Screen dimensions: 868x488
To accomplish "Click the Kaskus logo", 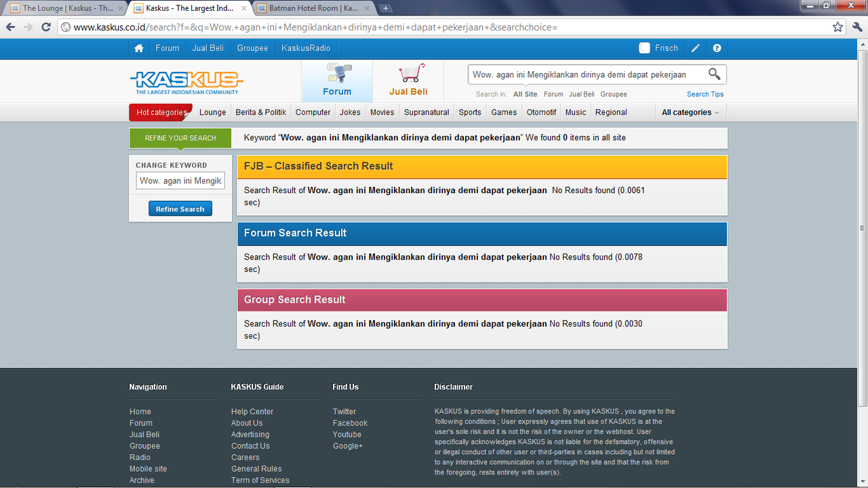I will point(186,82).
